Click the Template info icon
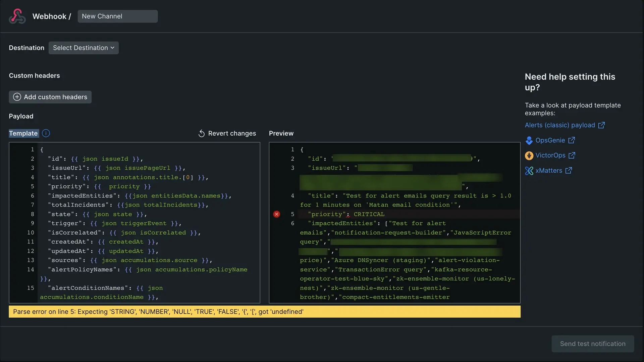 (x=46, y=133)
